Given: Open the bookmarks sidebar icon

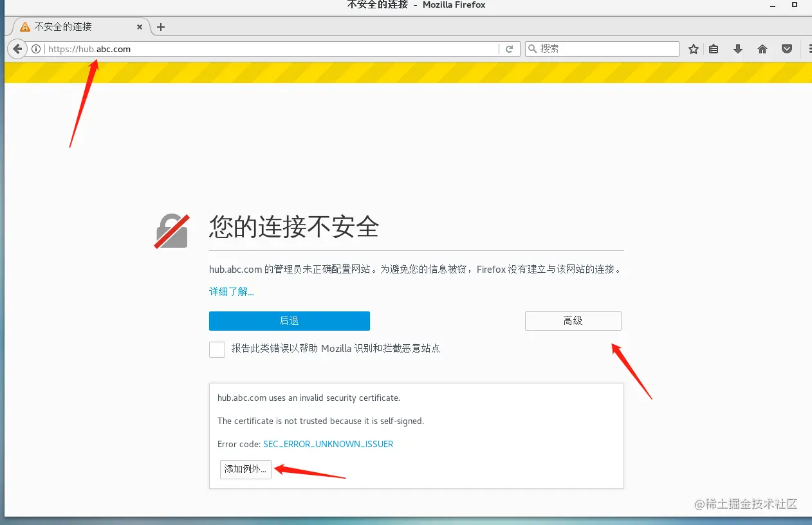Looking at the screenshot, I should [714, 48].
